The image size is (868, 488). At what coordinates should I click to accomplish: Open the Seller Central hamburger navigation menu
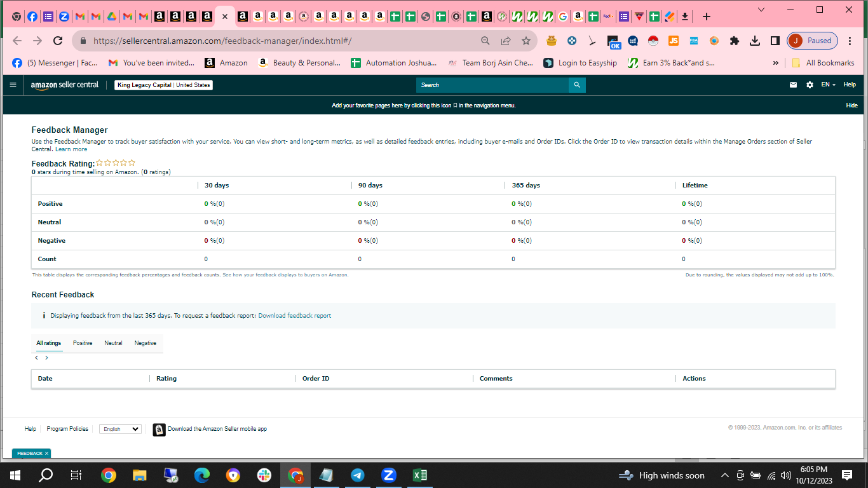(x=13, y=85)
